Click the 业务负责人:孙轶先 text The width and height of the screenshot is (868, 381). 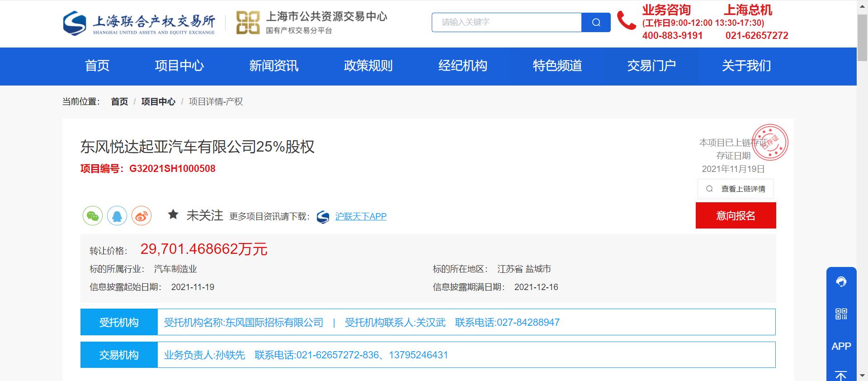pyautogui.click(x=204, y=355)
